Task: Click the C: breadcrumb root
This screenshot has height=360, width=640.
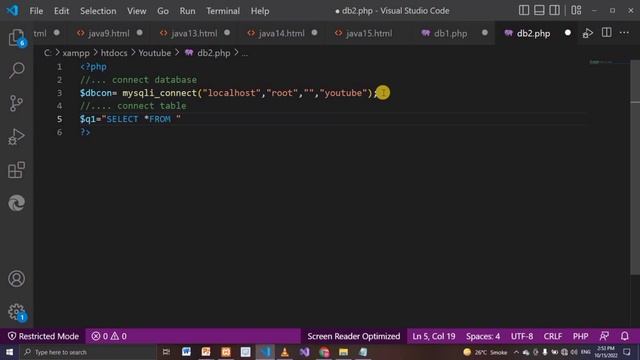Action: [x=48, y=53]
